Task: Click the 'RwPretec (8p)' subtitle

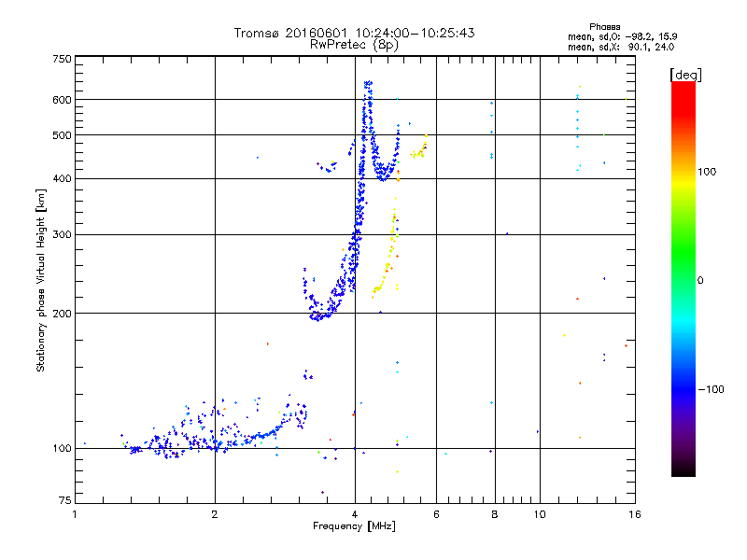Action: point(355,45)
